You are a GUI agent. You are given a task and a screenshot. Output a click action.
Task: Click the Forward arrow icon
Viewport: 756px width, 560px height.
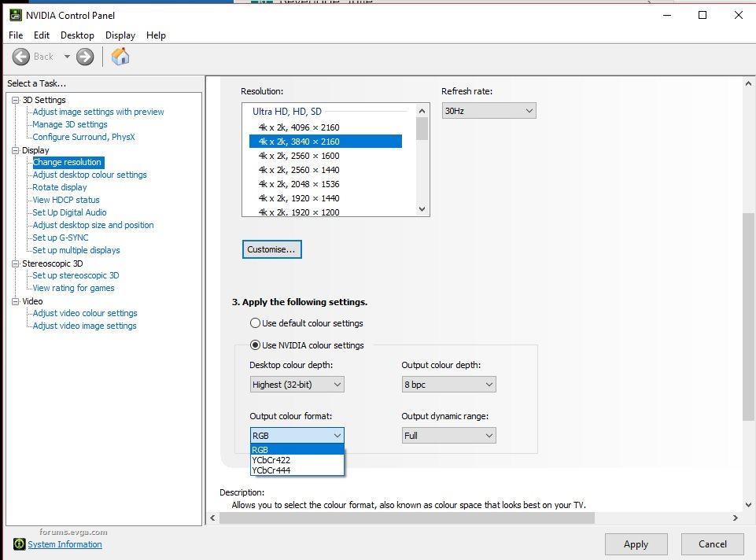point(85,57)
